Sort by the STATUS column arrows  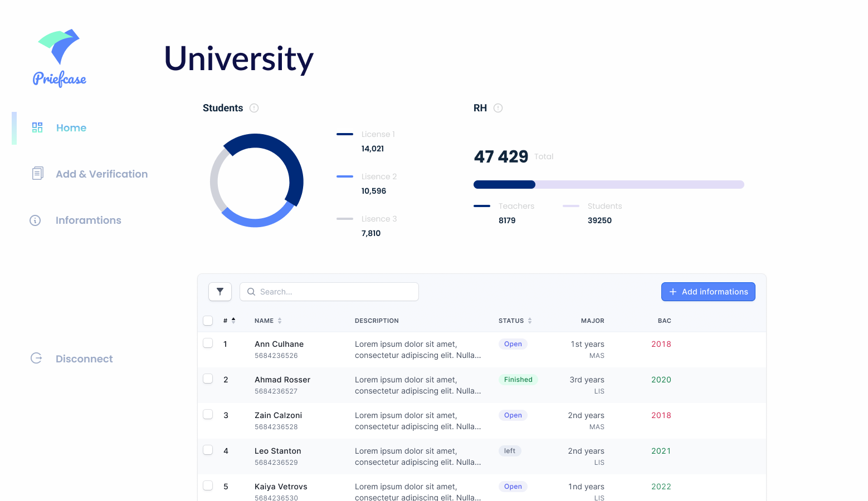tap(530, 321)
